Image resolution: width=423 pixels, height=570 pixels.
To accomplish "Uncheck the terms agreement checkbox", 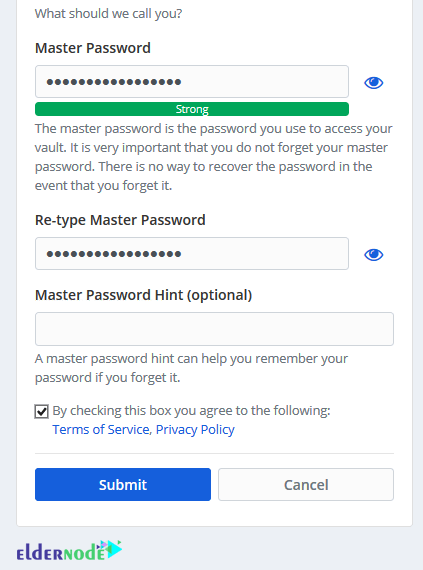I will [x=41, y=412].
